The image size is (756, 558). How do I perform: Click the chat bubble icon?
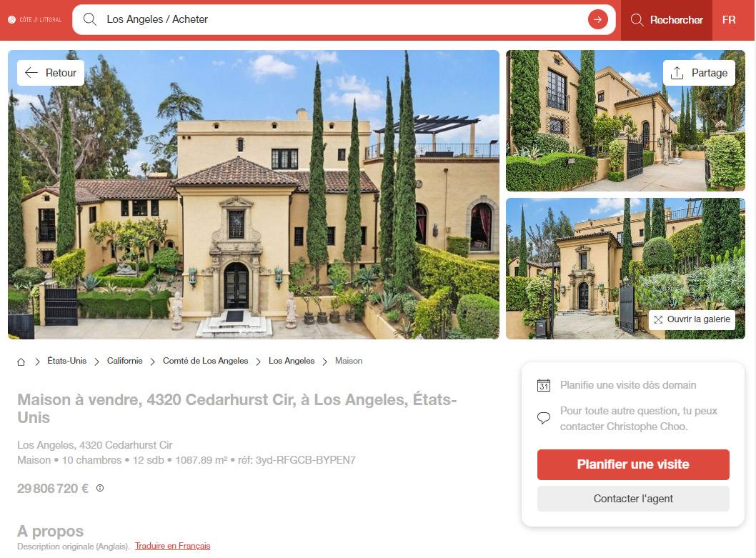(543, 418)
